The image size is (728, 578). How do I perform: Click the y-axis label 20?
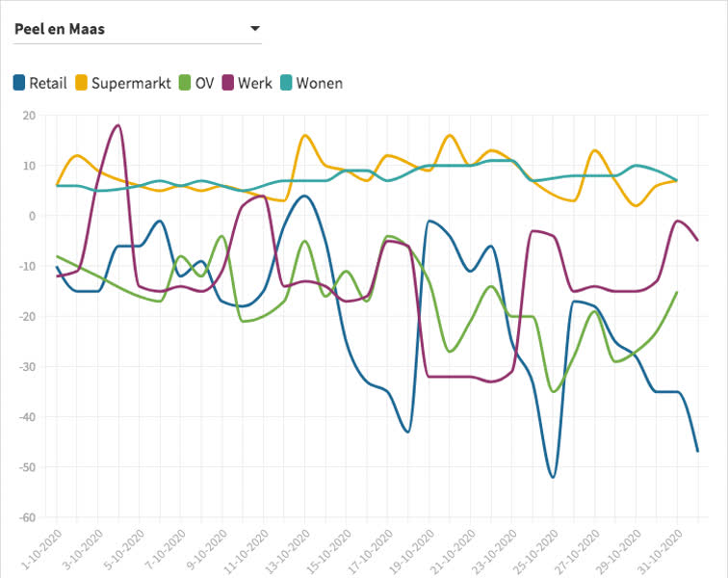pos(28,116)
